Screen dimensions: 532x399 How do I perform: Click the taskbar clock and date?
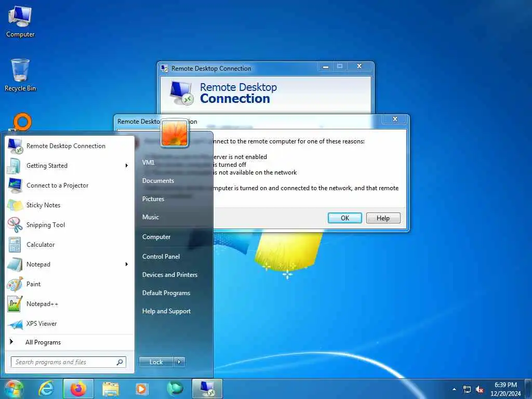click(x=506, y=389)
